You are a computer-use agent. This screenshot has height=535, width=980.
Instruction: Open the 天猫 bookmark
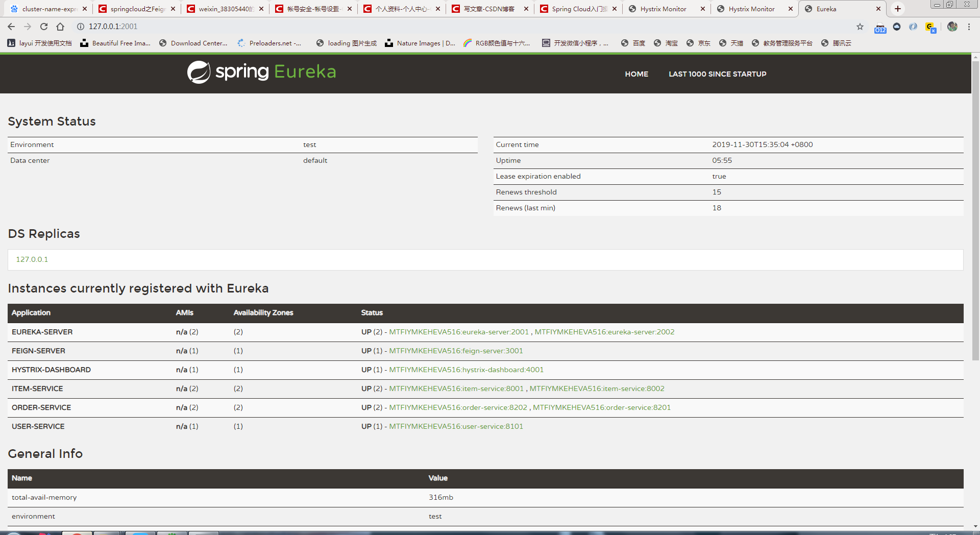(x=731, y=43)
